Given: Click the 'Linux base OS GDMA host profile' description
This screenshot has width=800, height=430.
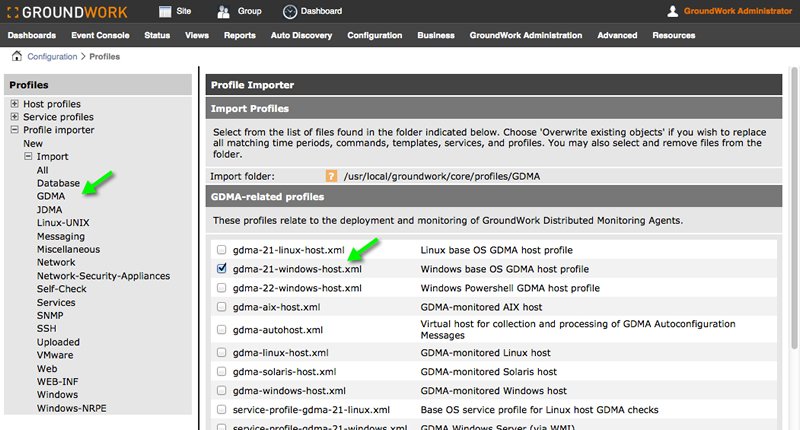Looking at the screenshot, I should tap(496, 250).
